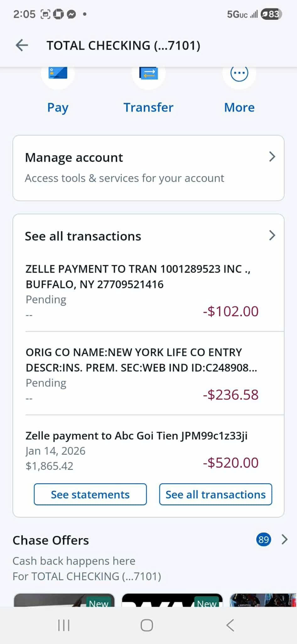
Task: Tap the Transfer arrows icon
Action: [148, 73]
